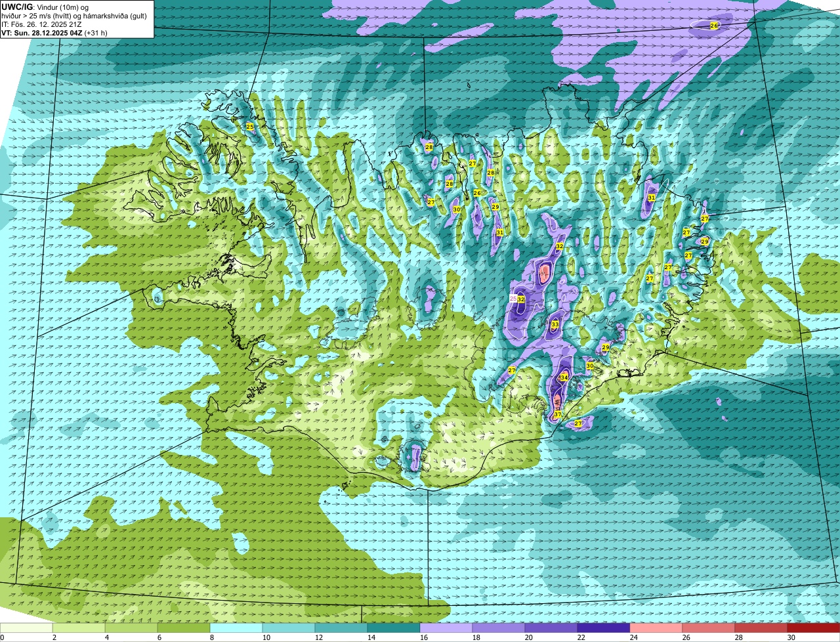Click the 28–30 brick red legend swatch

click(x=761, y=628)
